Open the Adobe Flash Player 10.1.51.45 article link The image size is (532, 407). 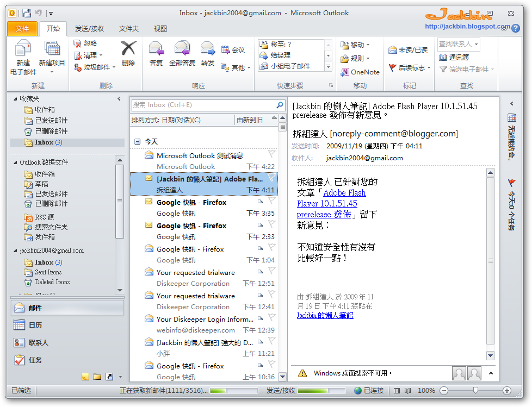(331, 204)
